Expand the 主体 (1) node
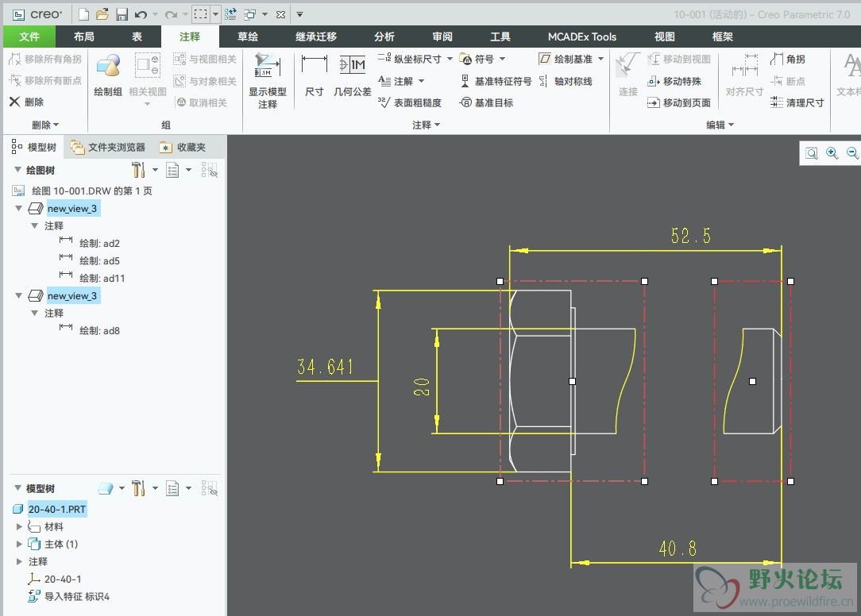Viewport: 861px width, 616px height. pyautogui.click(x=19, y=544)
